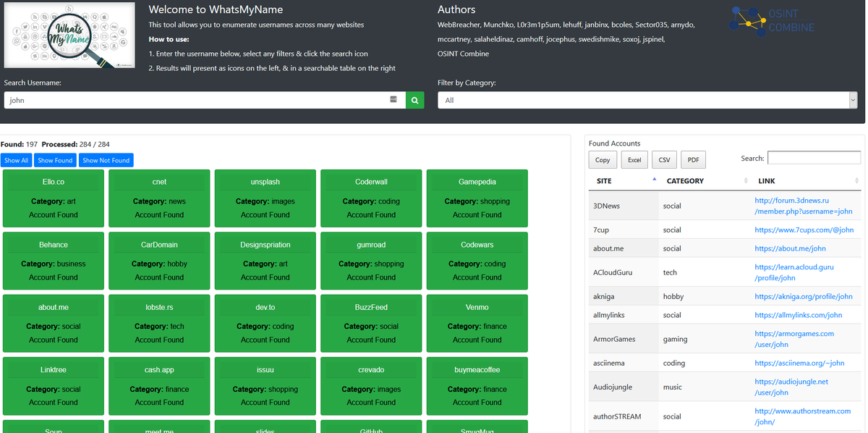Click the WhatsMyName logo image
868x433 pixels.
[69, 35]
